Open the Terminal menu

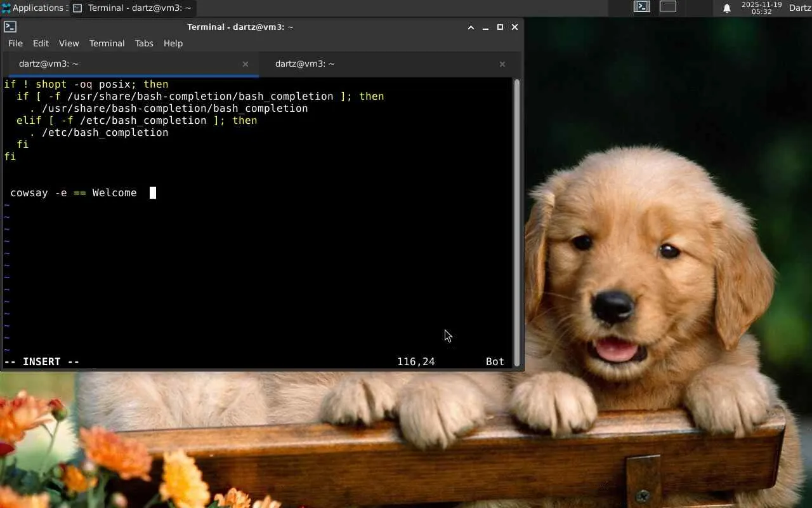pos(107,43)
